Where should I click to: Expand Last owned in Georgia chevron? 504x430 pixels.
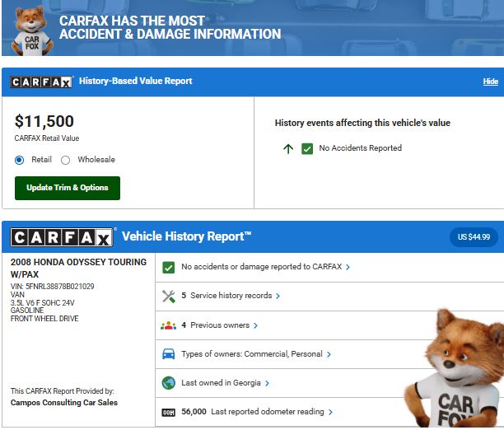[267, 383]
